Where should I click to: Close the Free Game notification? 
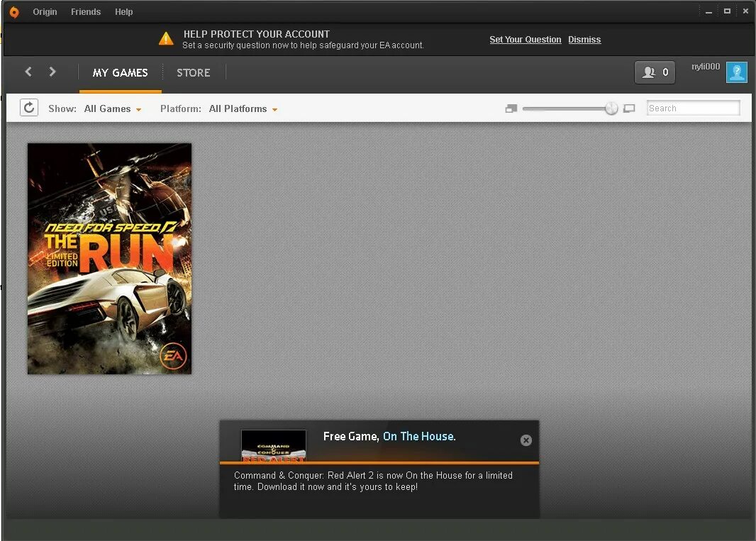(x=526, y=440)
